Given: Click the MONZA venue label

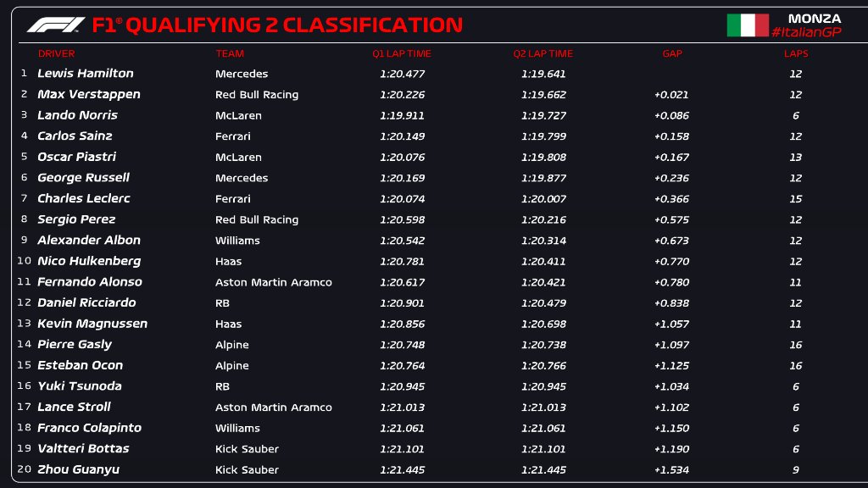Looking at the screenshot, I should pos(815,19).
